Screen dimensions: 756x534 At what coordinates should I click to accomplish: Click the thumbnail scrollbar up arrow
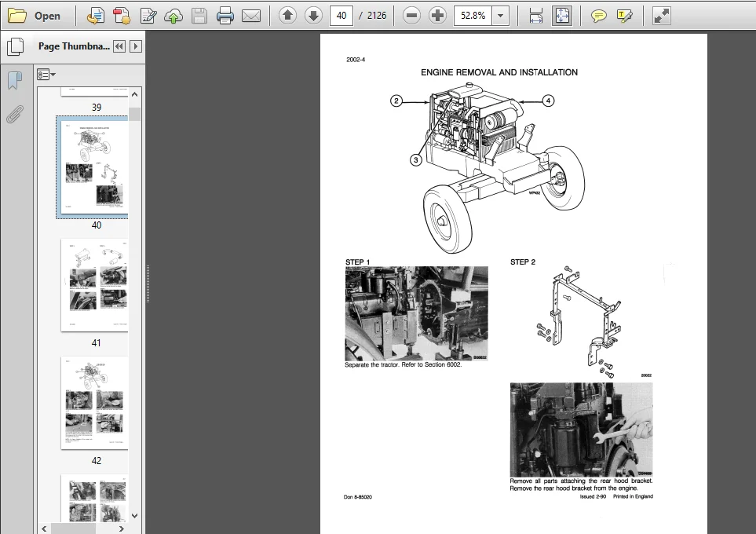134,94
